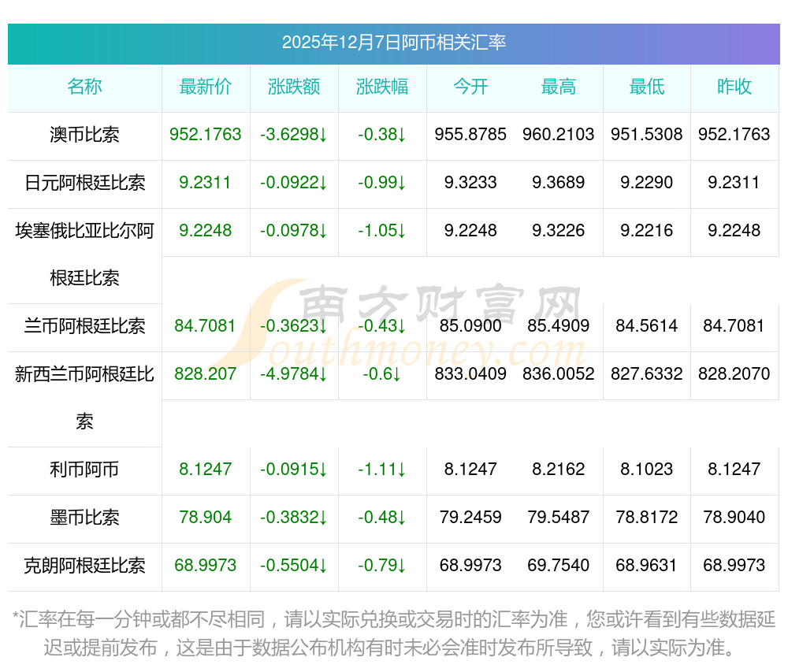Select the 最新价 column header

pos(205,87)
